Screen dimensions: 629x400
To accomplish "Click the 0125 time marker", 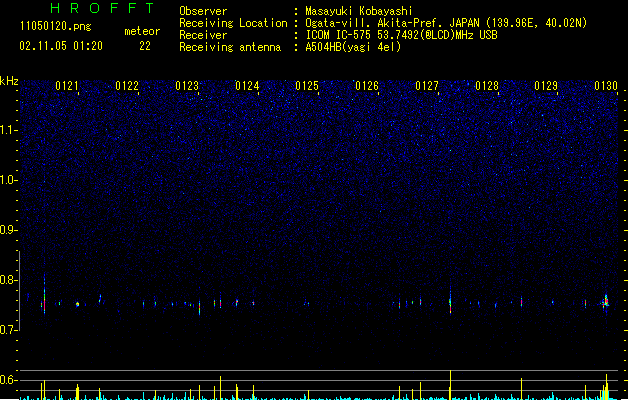I will coord(307,86).
